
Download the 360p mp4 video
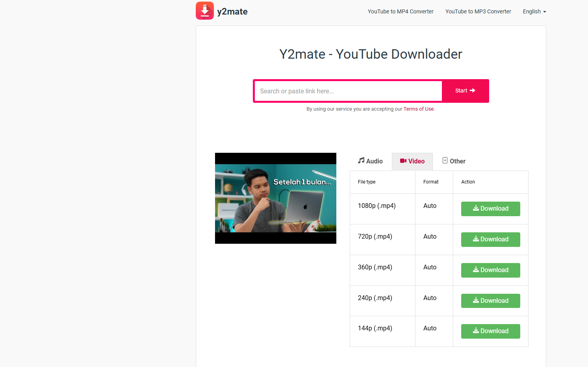click(x=490, y=270)
